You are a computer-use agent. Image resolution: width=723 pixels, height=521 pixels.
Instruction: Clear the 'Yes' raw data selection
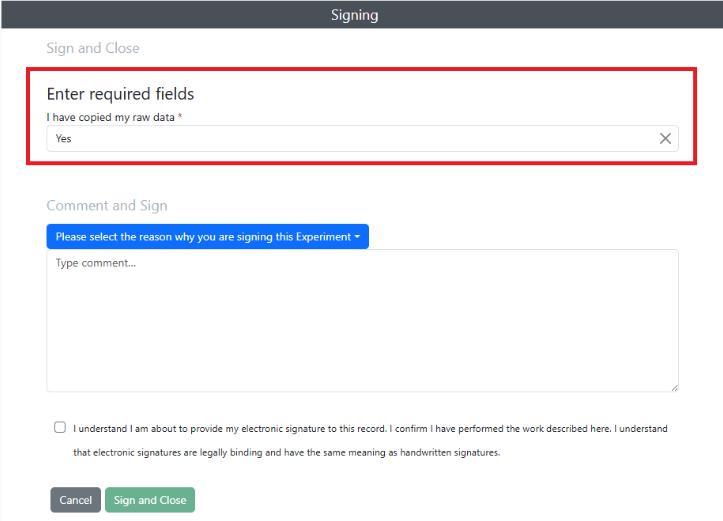click(x=665, y=138)
